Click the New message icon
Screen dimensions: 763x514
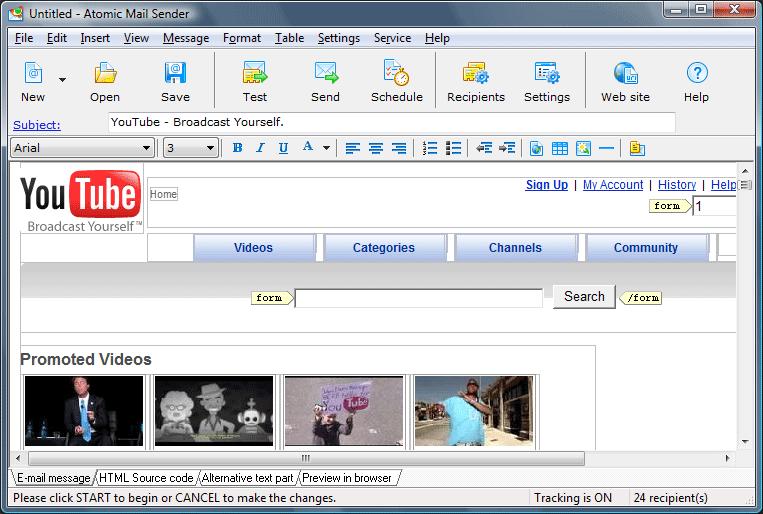33,73
